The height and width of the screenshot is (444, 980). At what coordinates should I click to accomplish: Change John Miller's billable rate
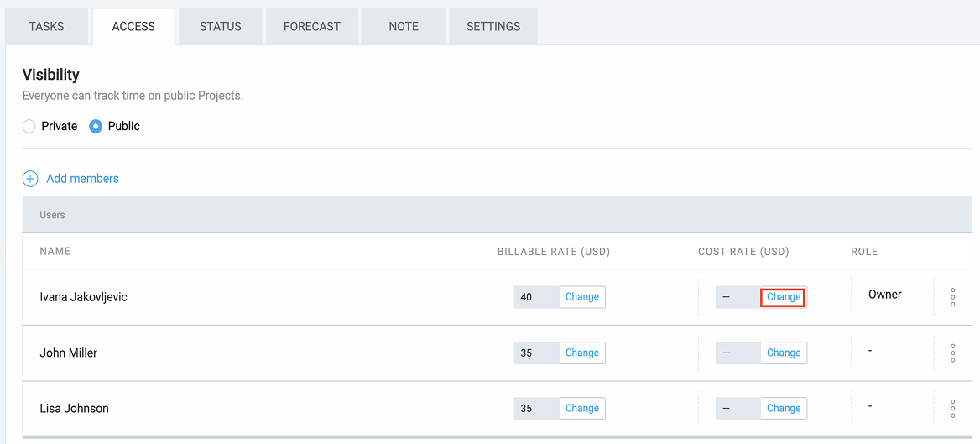coord(582,353)
